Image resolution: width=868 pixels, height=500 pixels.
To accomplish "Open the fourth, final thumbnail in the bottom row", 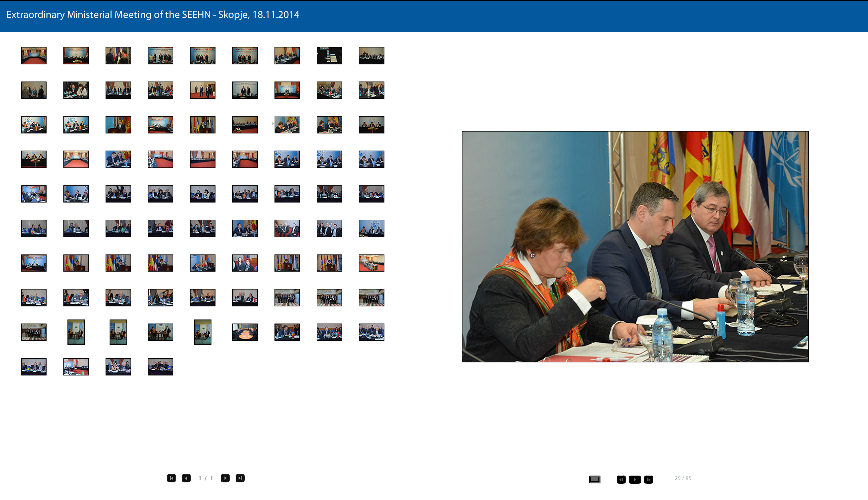I will [160, 367].
